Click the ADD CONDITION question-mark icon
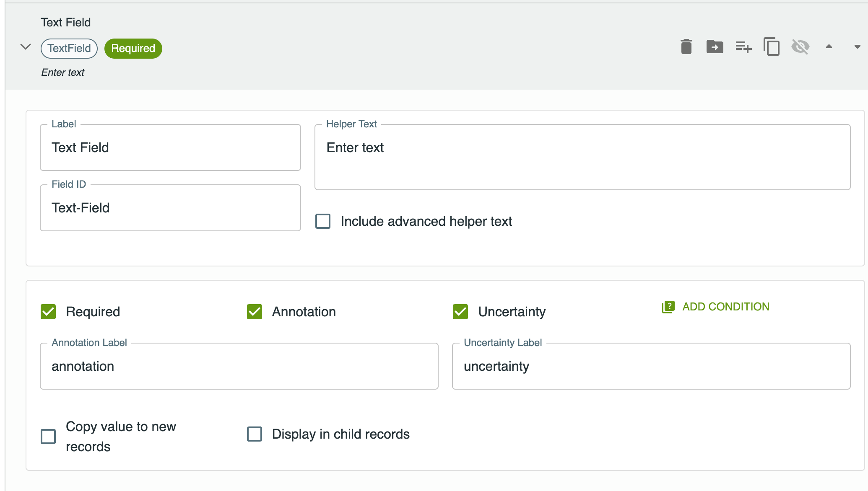Screen dimensions: 868x491 [668, 307]
